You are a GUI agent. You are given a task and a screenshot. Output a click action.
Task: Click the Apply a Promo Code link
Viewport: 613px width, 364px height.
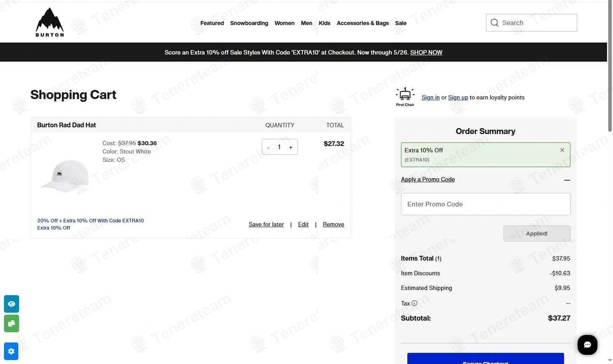pyautogui.click(x=428, y=179)
